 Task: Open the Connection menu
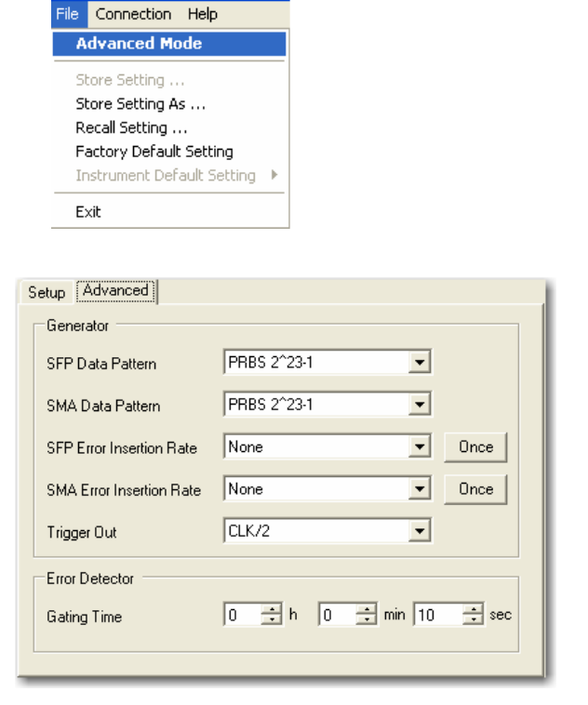(x=133, y=14)
